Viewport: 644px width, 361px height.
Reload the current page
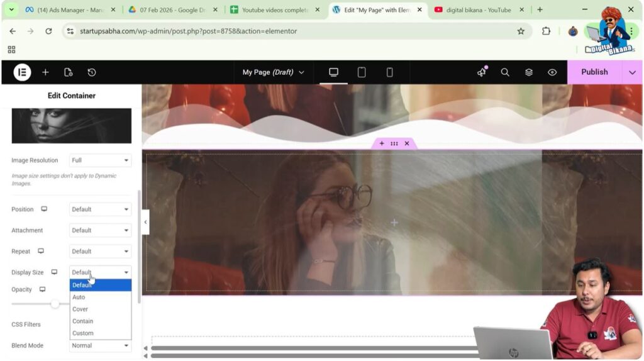(48, 31)
